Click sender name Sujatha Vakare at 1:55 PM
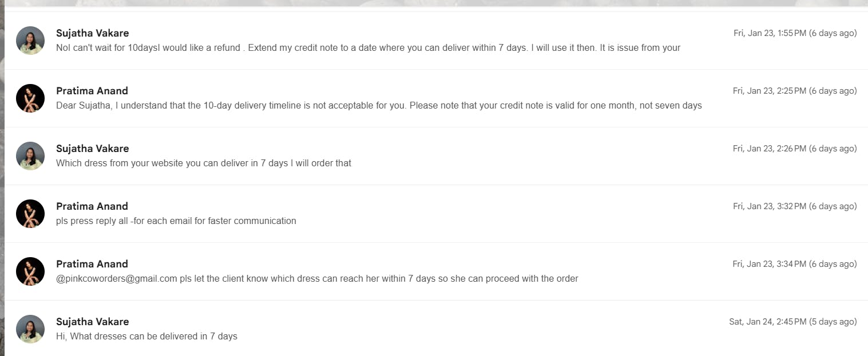 (93, 33)
